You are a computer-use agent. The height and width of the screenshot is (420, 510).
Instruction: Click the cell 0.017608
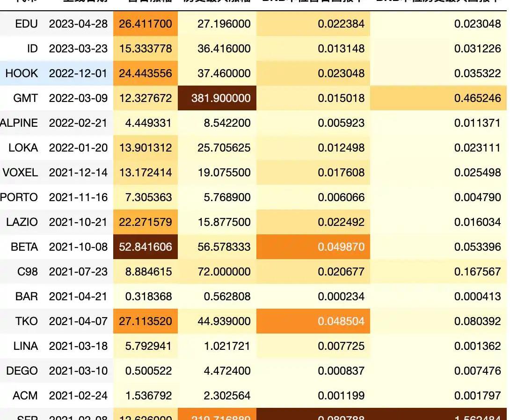tap(341, 172)
